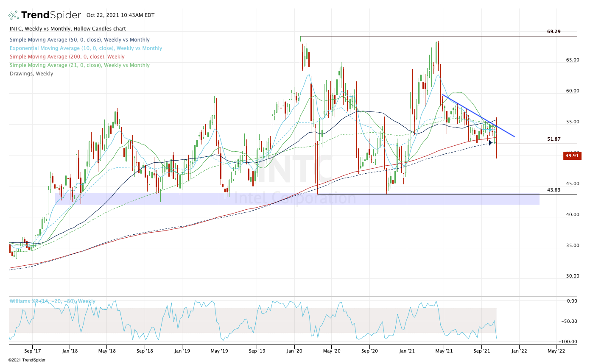Click the May '19 date axis label
The height and width of the screenshot is (364, 590).
point(219,351)
